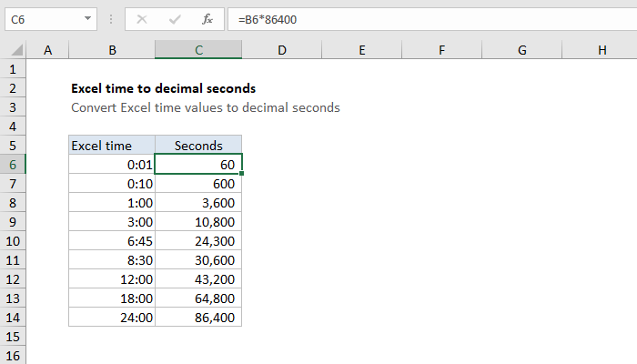Screen dimensions: 637x364
Task: Select the cell with time 6:45
Action: pyautogui.click(x=112, y=241)
